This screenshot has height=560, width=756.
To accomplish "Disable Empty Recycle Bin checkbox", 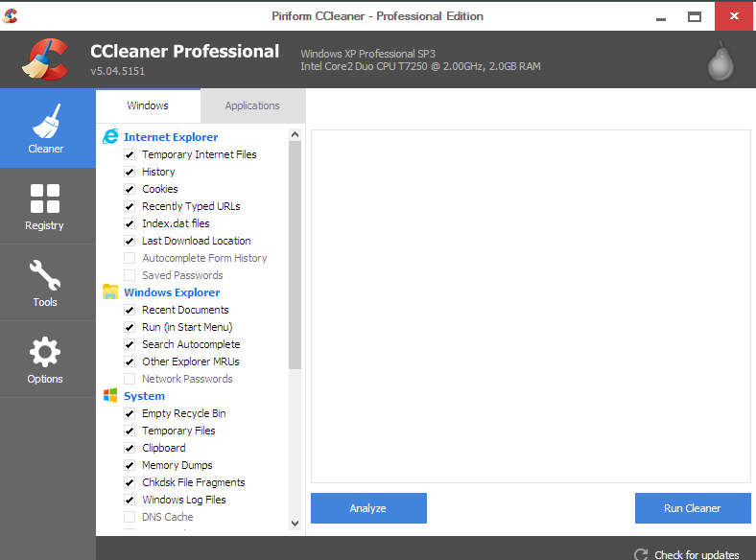I will click(130, 413).
